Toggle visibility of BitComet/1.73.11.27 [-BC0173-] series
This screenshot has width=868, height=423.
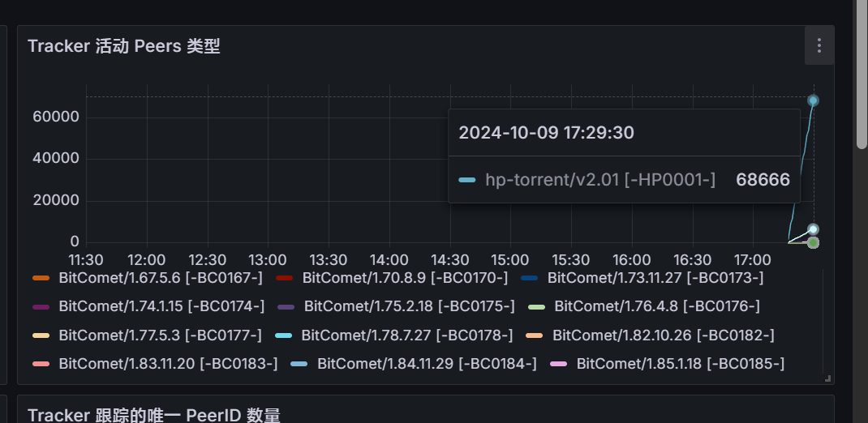655,278
